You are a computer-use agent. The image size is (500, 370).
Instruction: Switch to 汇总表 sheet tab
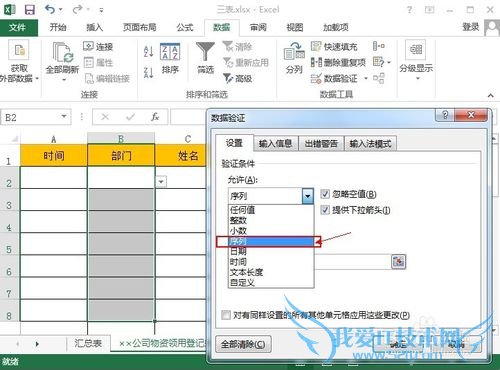[88, 343]
